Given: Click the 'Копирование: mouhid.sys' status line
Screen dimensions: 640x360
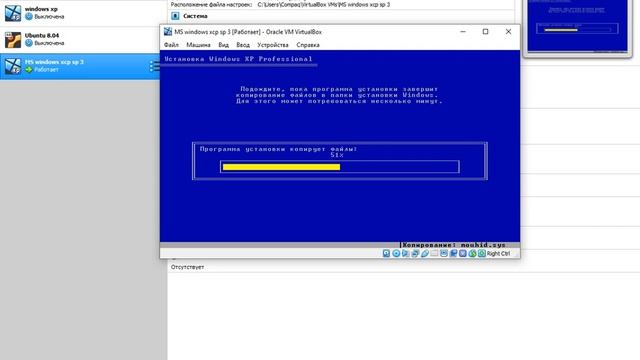Looking at the screenshot, I should tap(454, 245).
